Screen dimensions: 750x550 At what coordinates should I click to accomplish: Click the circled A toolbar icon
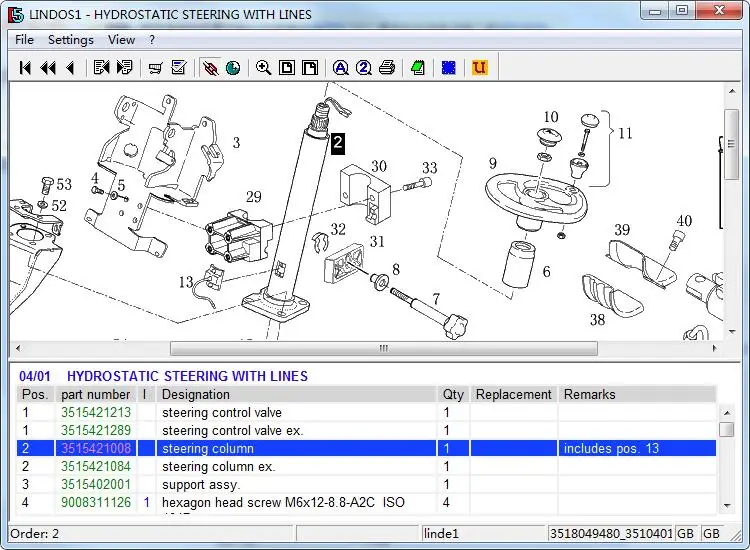coord(340,68)
